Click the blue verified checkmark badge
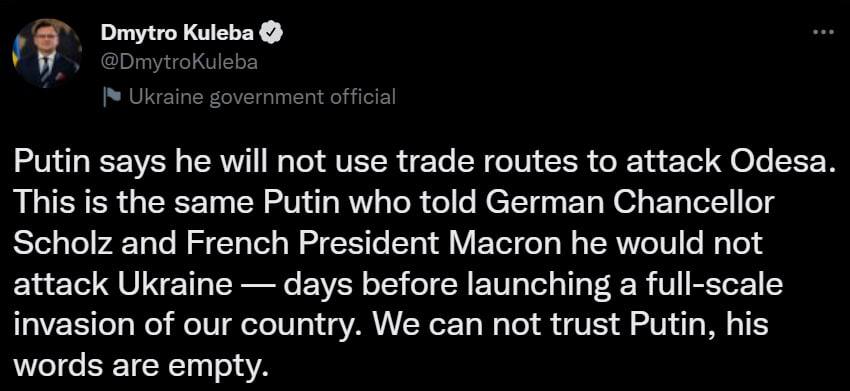The image size is (850, 391). [x=271, y=34]
